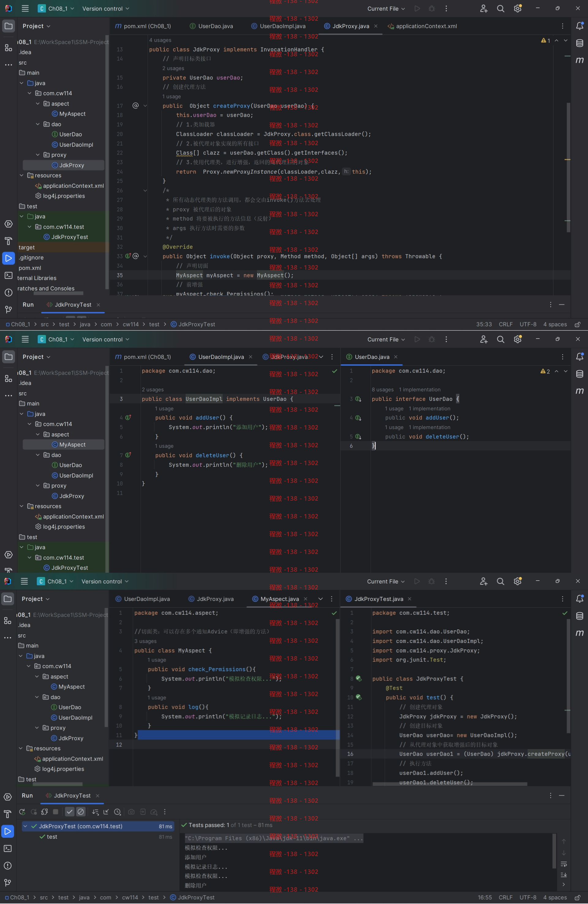
Task: Toggle Show Passed tests checkmark button
Action: [70, 812]
